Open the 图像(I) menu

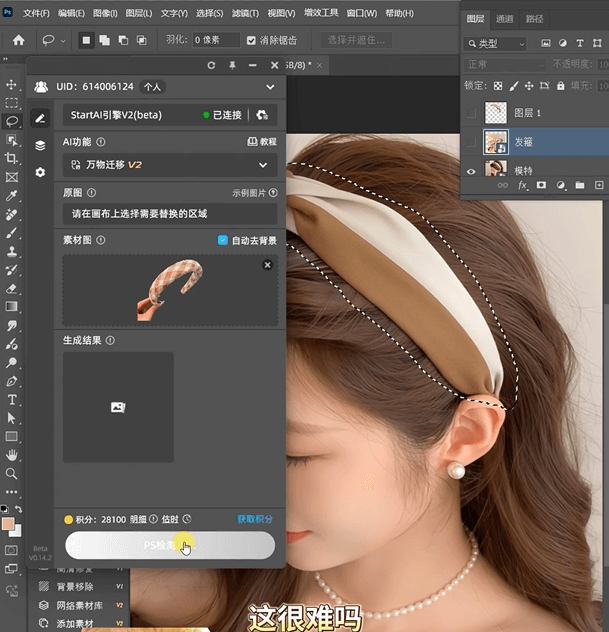(x=105, y=13)
